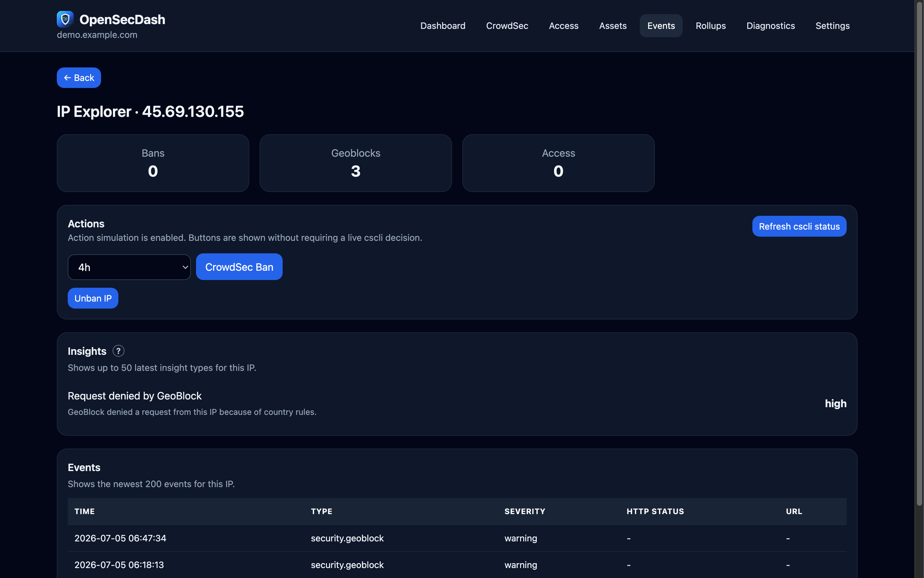The image size is (924, 578).
Task: Click the URL column header
Action: (x=794, y=512)
